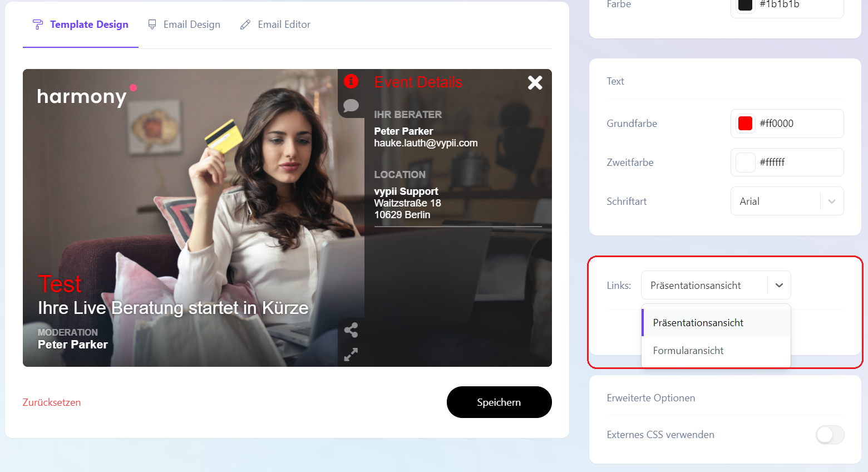Toggle Externes CSS verwenden switch

click(x=830, y=435)
